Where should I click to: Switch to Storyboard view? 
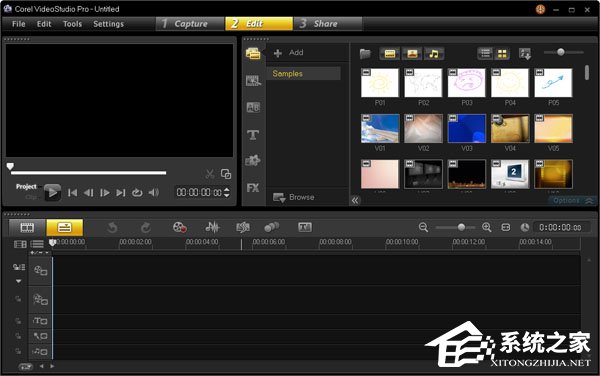pos(27,228)
